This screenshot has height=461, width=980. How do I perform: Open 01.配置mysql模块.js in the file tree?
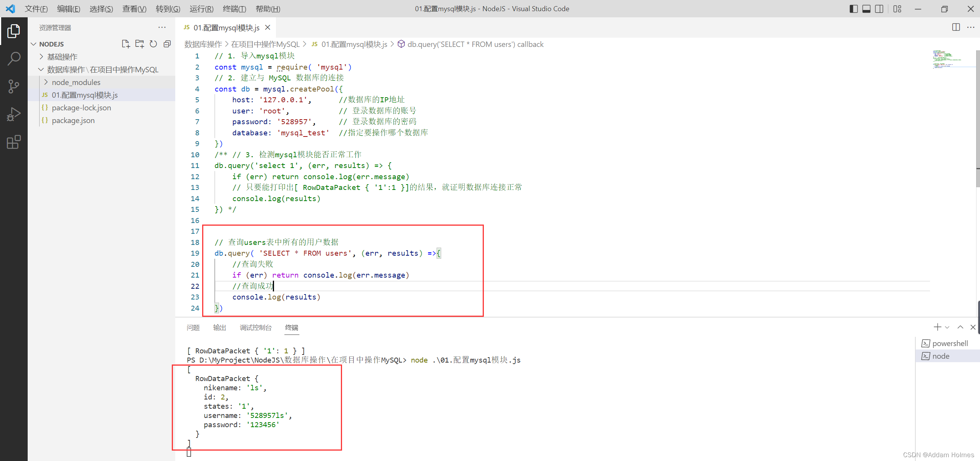(85, 95)
